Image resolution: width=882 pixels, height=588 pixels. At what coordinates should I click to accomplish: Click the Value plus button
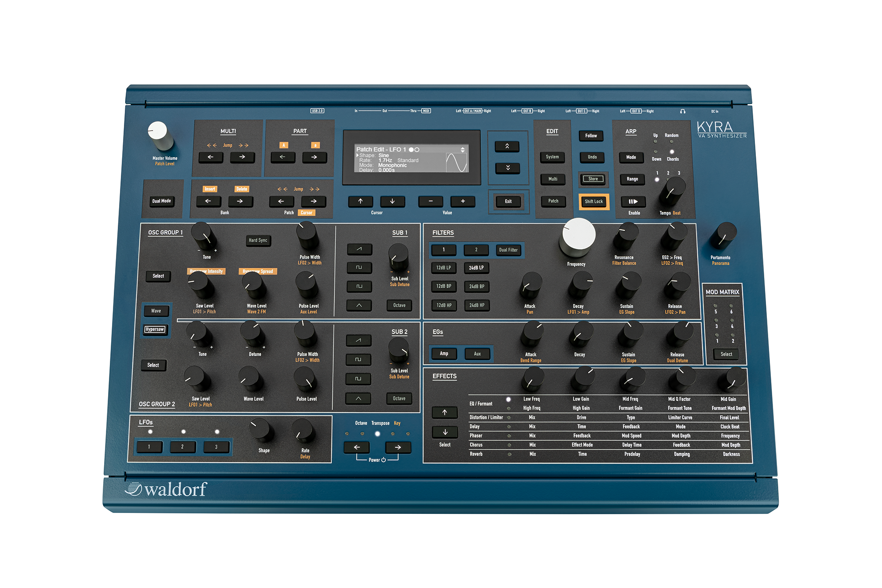click(463, 201)
